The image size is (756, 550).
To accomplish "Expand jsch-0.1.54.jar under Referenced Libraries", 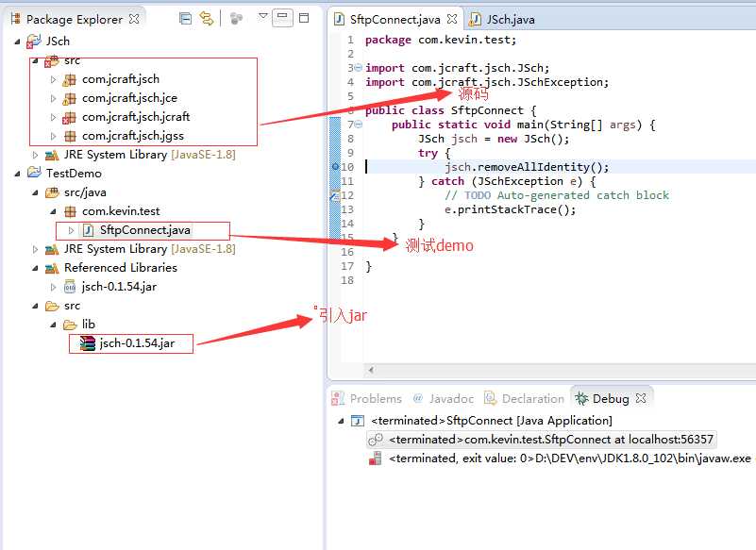I will tap(53, 287).
